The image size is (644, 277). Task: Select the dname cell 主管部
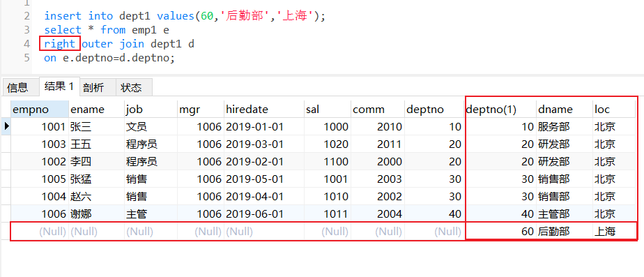pyautogui.click(x=565, y=214)
